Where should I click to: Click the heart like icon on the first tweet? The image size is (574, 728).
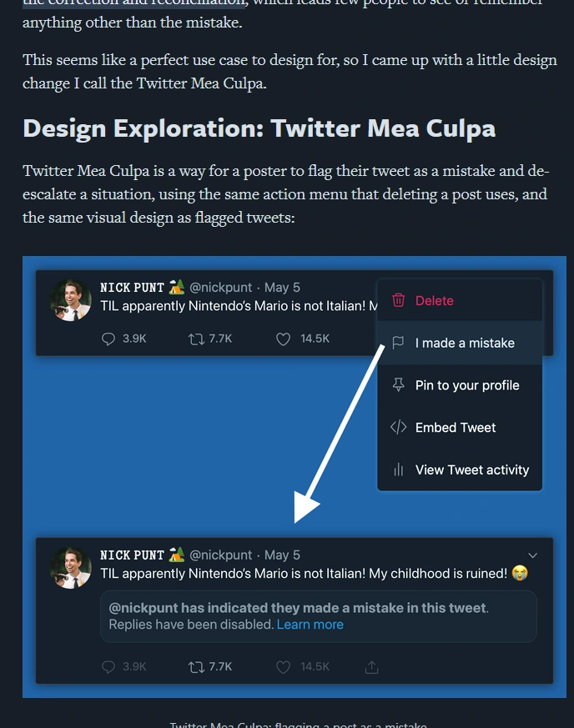(x=283, y=339)
